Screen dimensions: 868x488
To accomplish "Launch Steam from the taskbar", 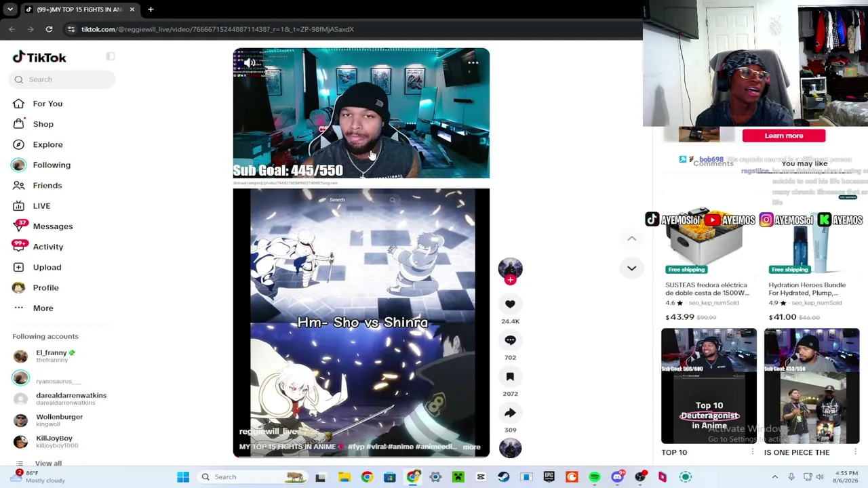I will pos(503,477).
